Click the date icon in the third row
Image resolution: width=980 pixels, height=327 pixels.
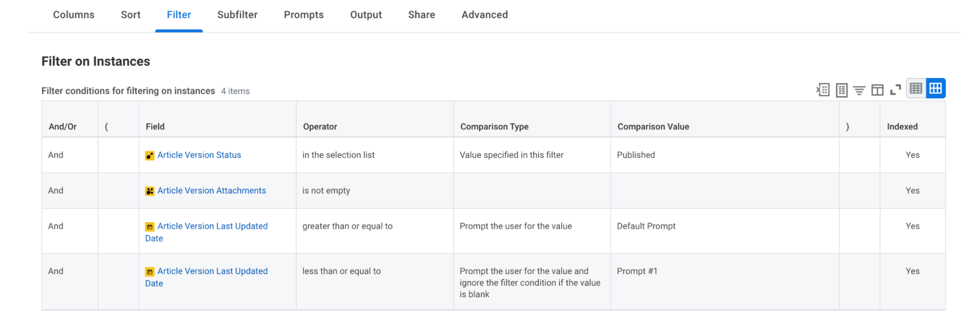150,227
